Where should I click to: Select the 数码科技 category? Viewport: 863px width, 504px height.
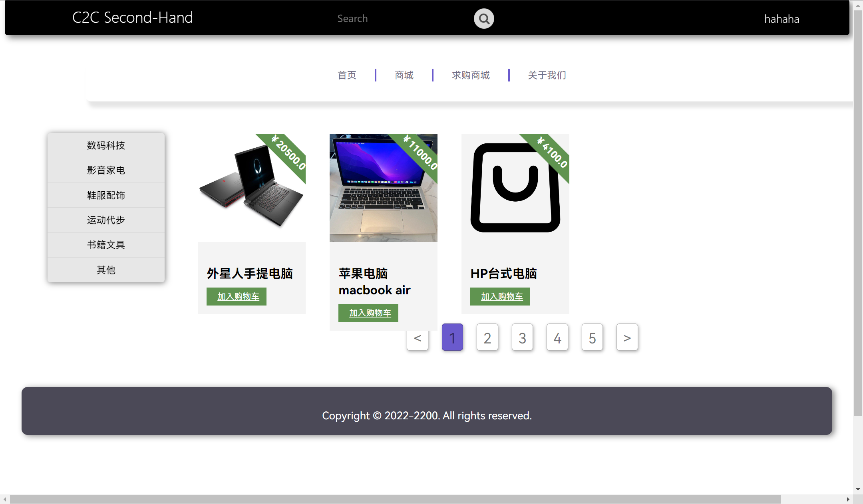(106, 145)
